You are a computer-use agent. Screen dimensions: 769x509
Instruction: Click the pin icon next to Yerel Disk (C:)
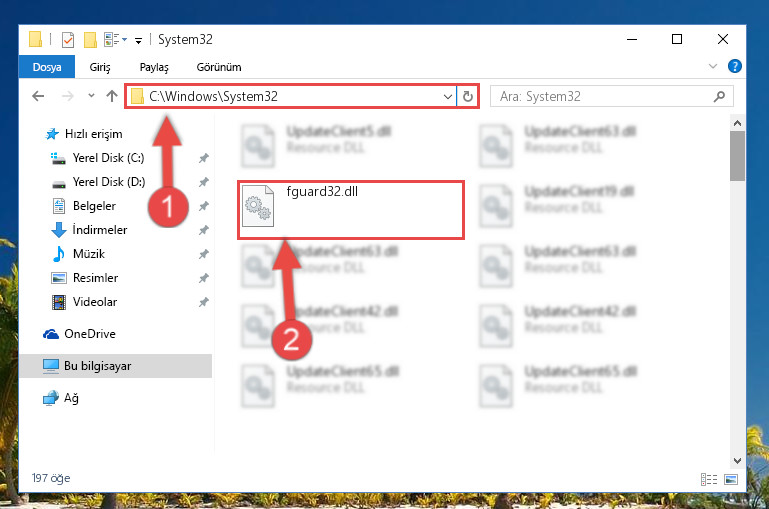coord(204,158)
